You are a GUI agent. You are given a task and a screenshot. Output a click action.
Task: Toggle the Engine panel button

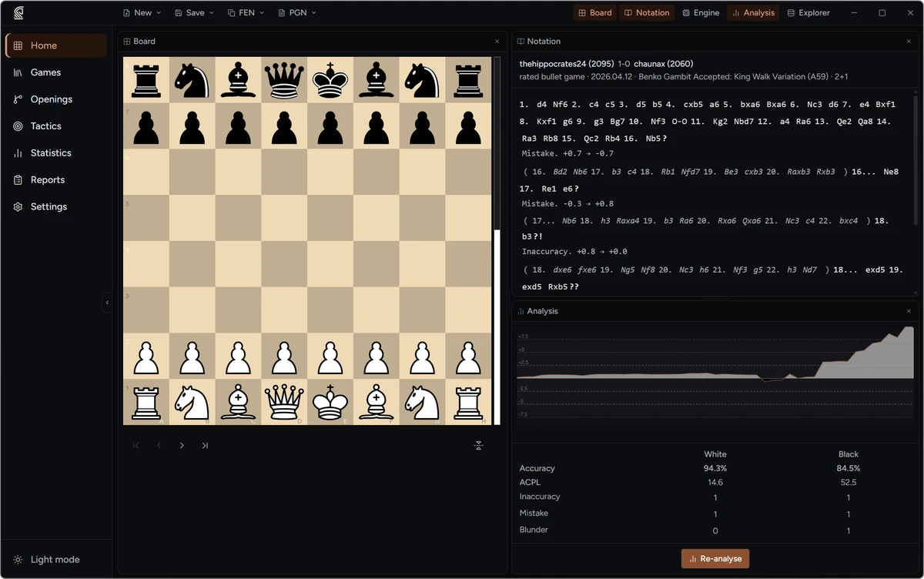[701, 13]
